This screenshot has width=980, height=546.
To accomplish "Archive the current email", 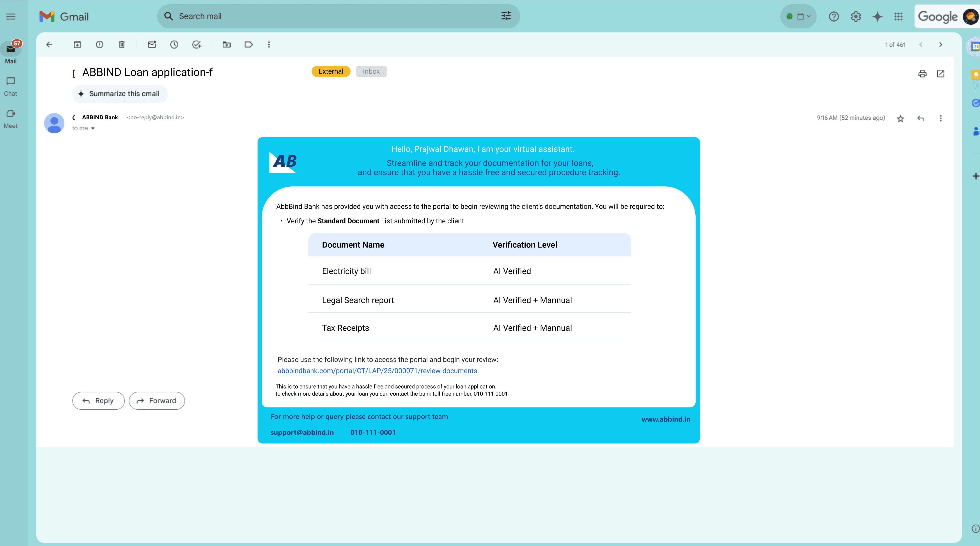I will (x=78, y=44).
